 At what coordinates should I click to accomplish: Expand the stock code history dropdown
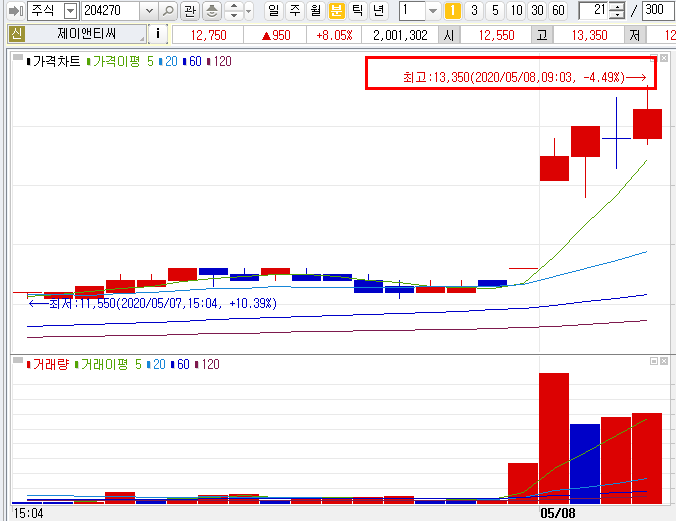pyautogui.click(x=149, y=11)
